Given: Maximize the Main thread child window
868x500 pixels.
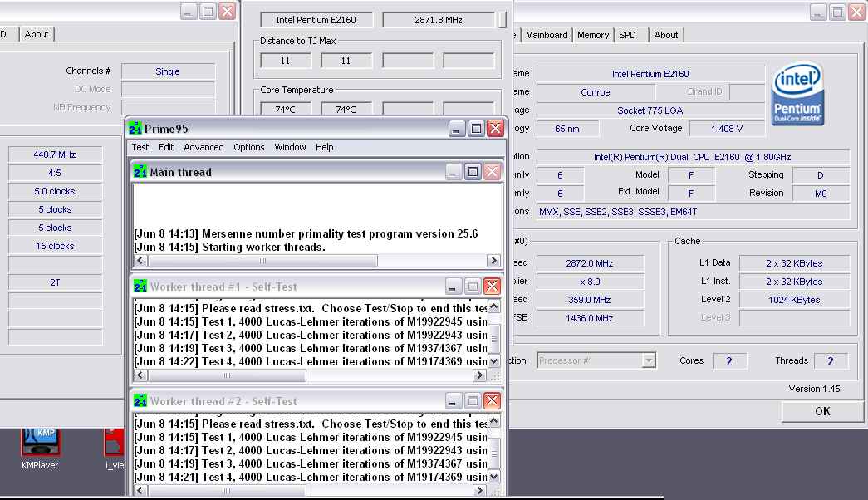Looking at the screenshot, I should [x=473, y=172].
